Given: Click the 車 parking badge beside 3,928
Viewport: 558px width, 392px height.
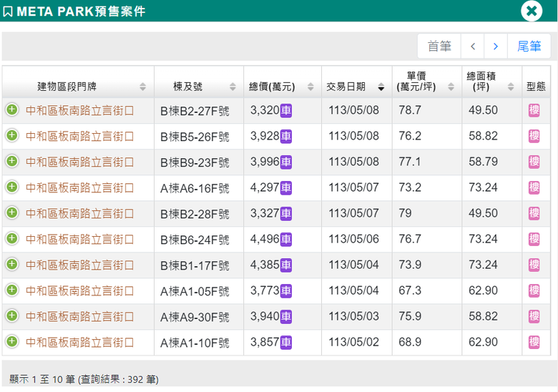Looking at the screenshot, I should 285,136.
